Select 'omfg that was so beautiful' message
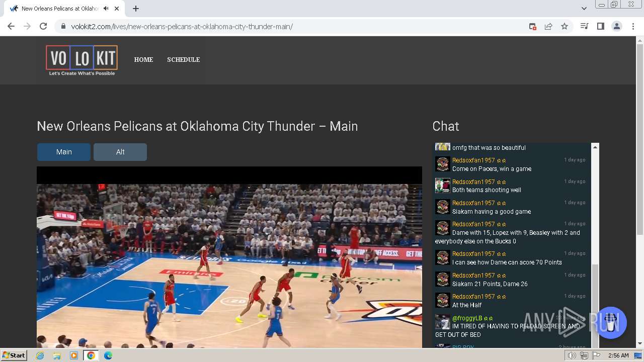 [x=489, y=147]
